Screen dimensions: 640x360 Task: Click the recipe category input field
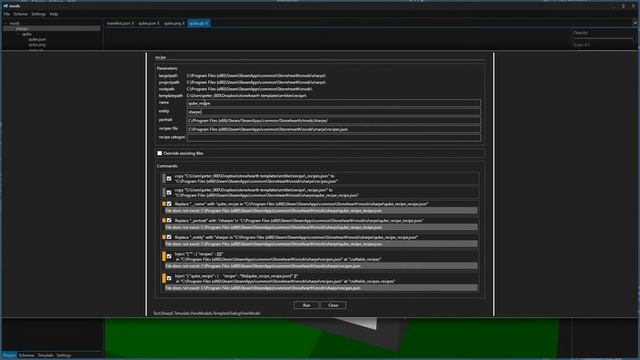(x=333, y=138)
